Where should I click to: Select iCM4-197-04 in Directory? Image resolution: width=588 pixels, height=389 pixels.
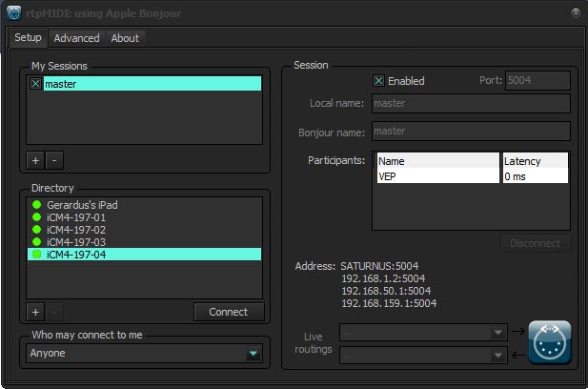tap(144, 255)
